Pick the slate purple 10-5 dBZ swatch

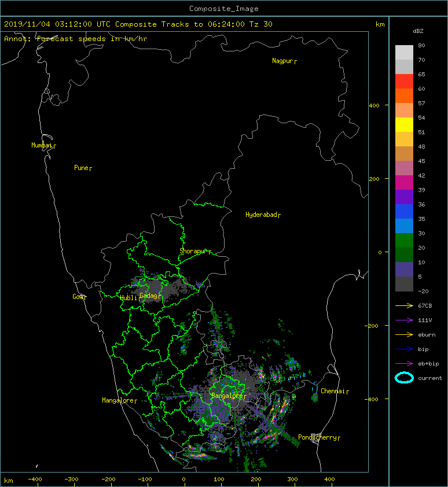click(404, 270)
